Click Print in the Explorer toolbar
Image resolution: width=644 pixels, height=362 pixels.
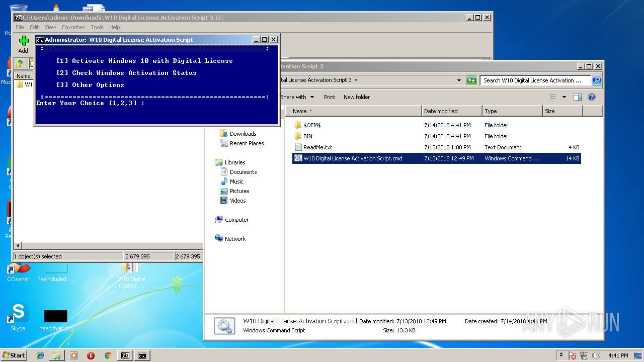[x=330, y=97]
